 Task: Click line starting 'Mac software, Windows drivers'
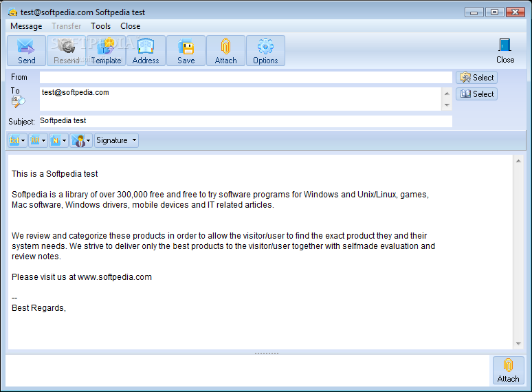tap(143, 205)
